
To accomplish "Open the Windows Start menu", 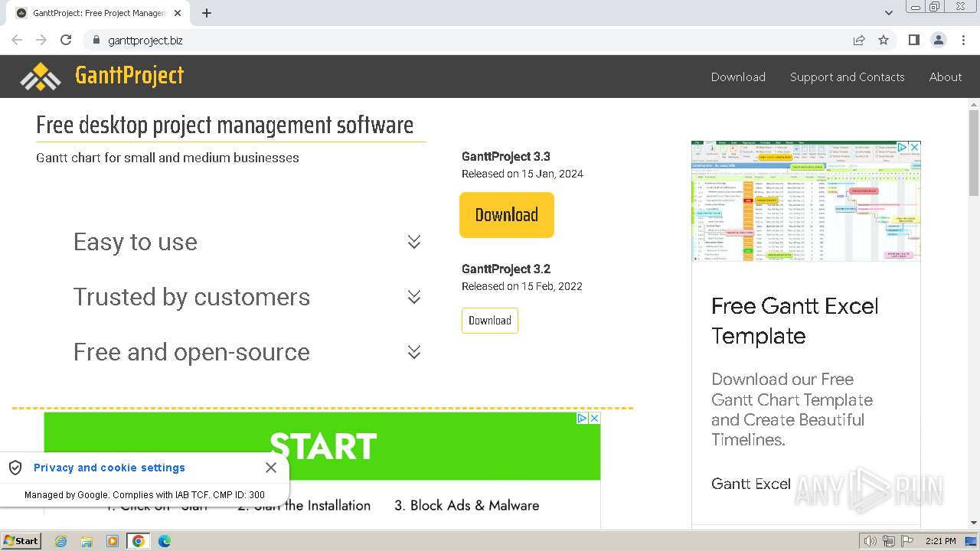I will tap(21, 541).
